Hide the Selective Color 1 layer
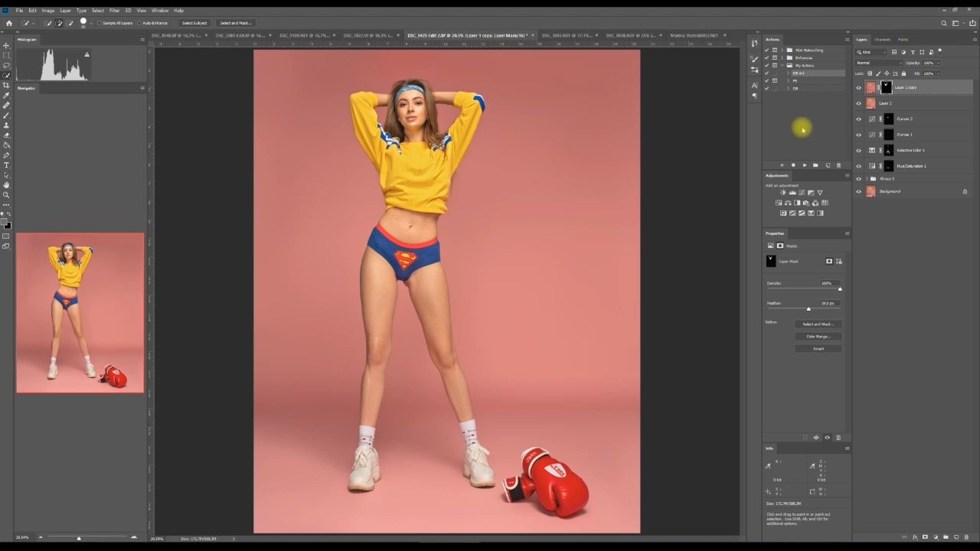 (x=858, y=151)
